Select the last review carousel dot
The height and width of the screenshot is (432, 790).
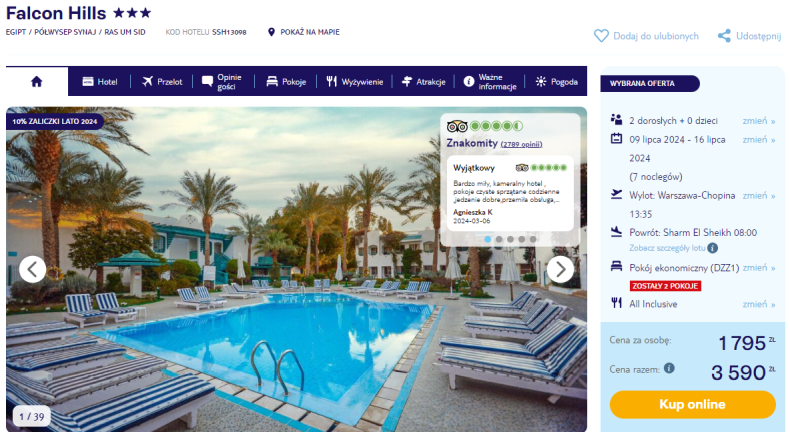pyautogui.click(x=533, y=239)
